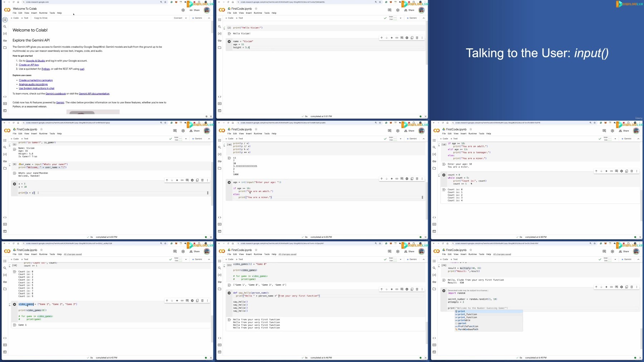Open Secrets key panel in Welcome To Colab window
644x362 pixels.
point(5,40)
